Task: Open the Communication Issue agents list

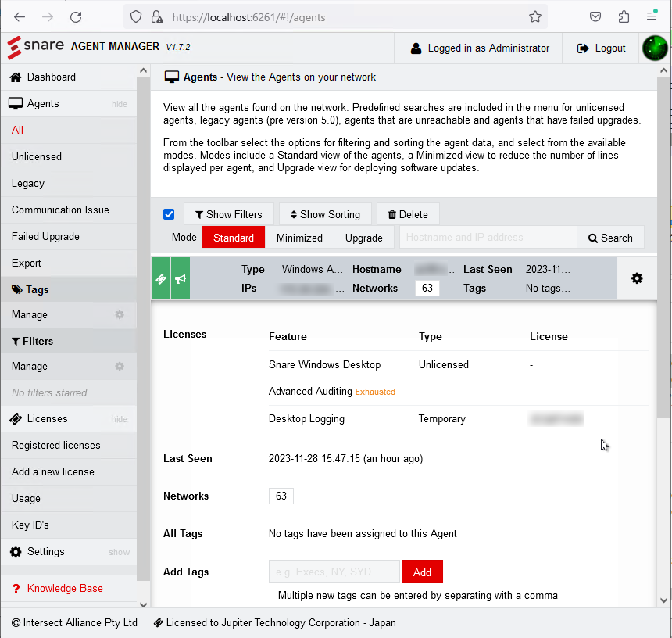Action: [x=69, y=210]
